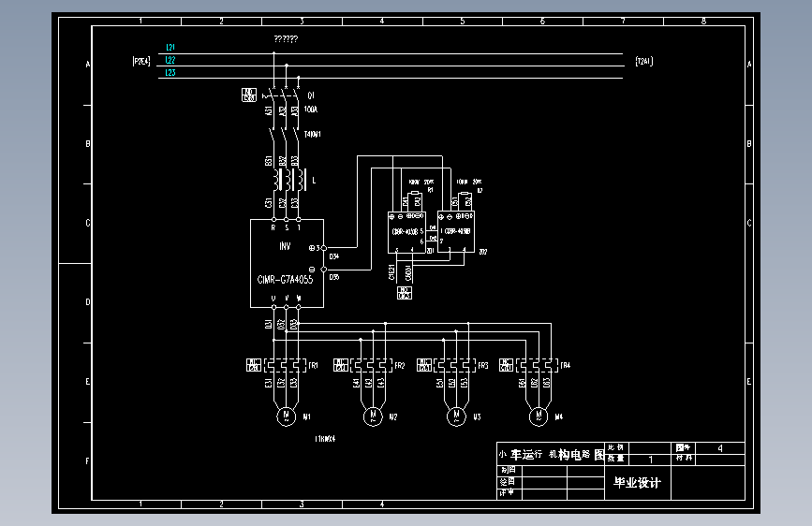Select the sheet number 4 in the title block
The image size is (812, 526).
[720, 448]
